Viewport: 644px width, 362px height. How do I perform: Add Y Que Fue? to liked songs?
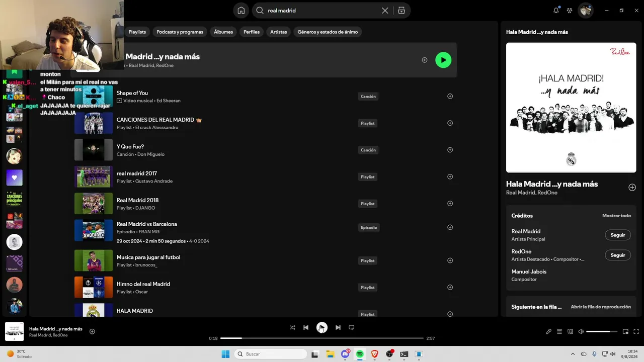point(450,150)
